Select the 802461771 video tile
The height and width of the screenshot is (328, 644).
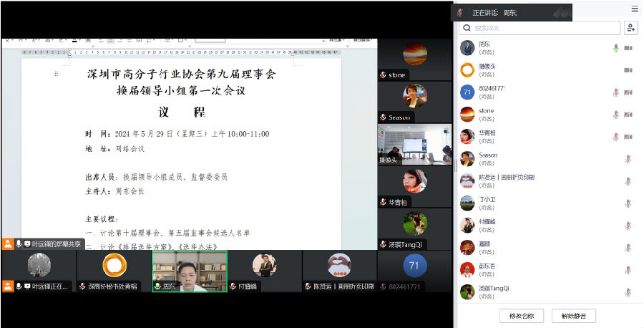(415, 271)
